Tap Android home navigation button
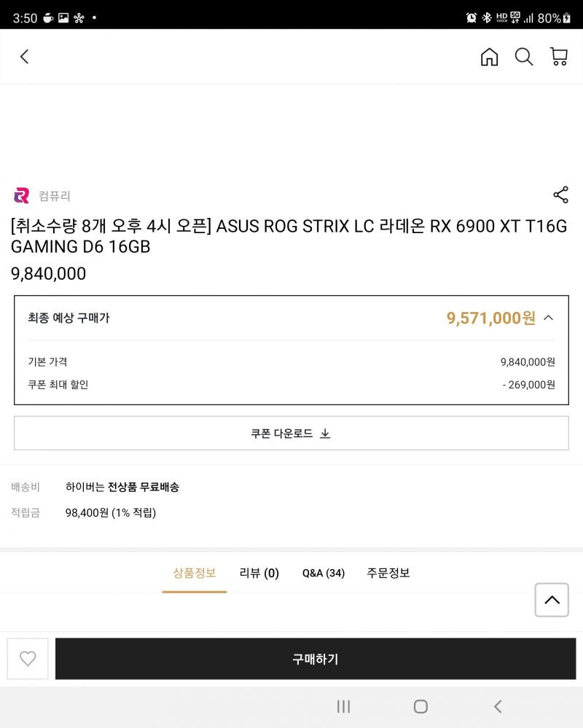The height and width of the screenshot is (728, 583). click(420, 707)
